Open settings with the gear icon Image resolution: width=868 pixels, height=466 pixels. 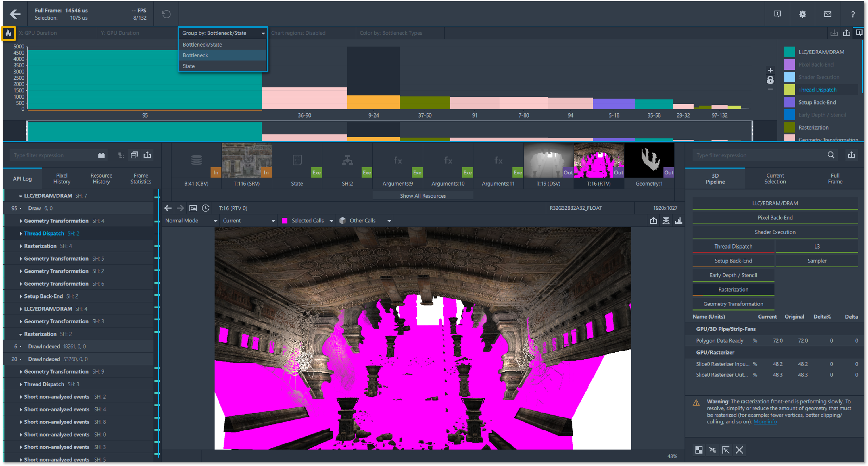tap(802, 14)
